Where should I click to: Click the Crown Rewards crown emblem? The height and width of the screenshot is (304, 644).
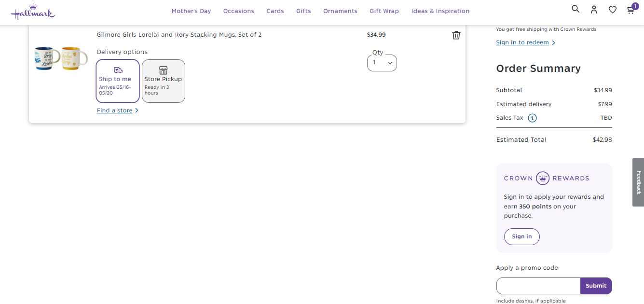(x=543, y=178)
